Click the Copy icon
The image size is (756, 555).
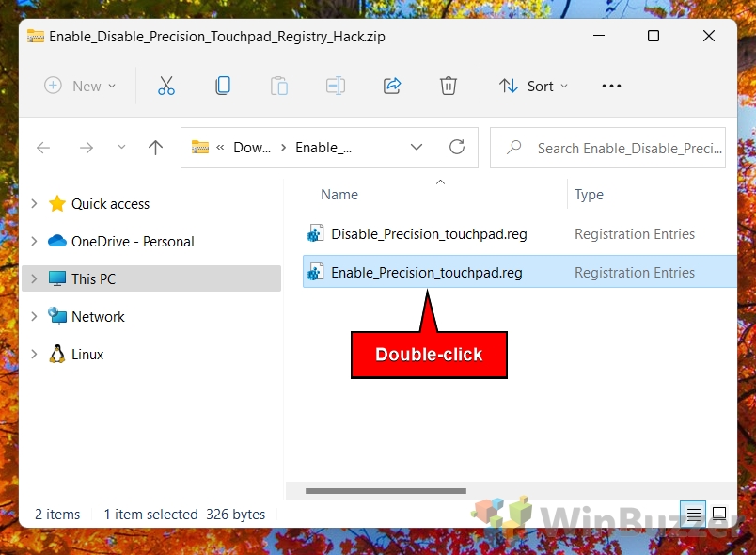[223, 86]
